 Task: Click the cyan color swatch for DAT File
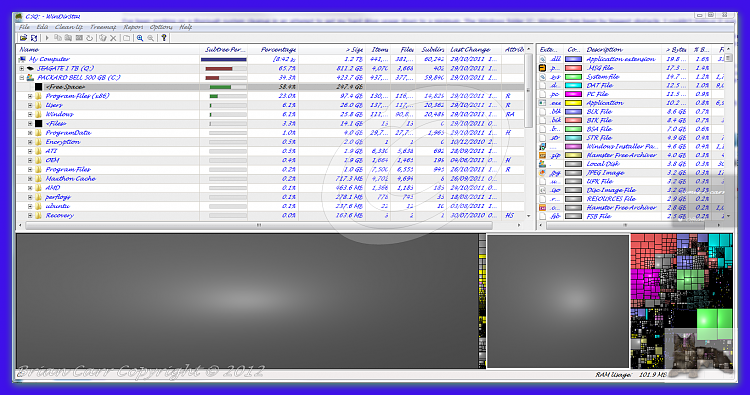574,86
